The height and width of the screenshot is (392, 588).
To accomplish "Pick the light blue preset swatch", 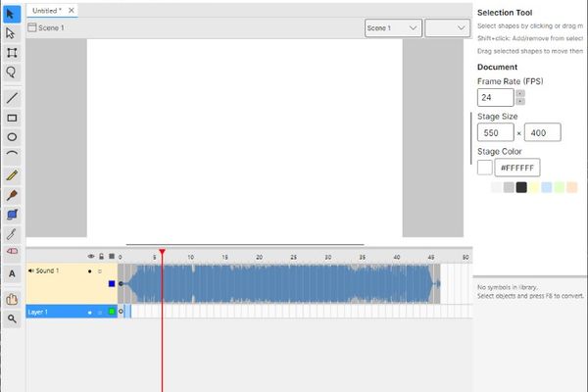I will coord(547,187).
